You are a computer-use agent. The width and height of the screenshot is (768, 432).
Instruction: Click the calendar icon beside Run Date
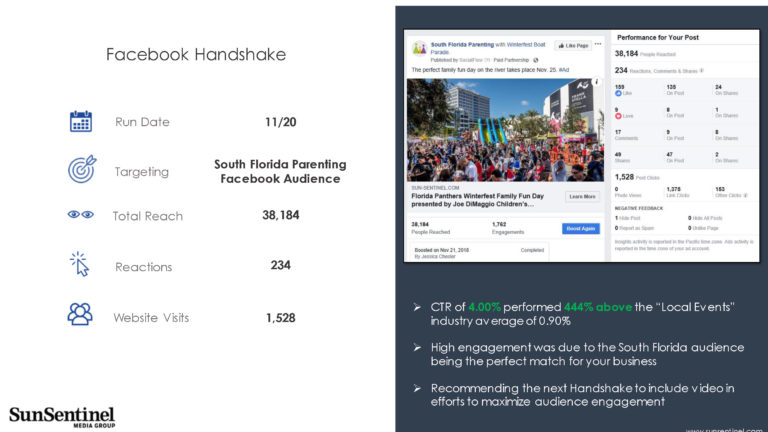[x=81, y=121]
